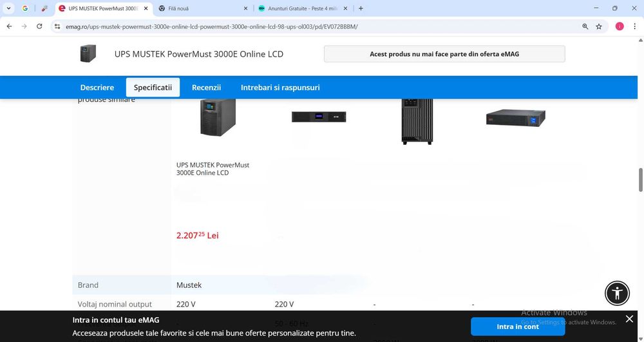Dismiss the eMAG login banner

click(x=629, y=319)
